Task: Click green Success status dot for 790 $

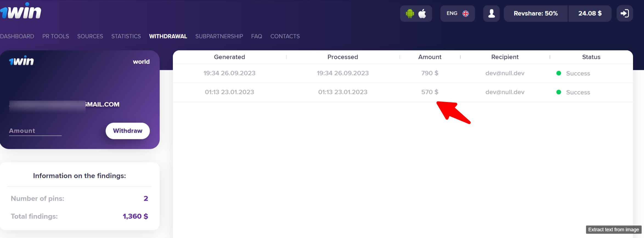Action: pos(558,73)
